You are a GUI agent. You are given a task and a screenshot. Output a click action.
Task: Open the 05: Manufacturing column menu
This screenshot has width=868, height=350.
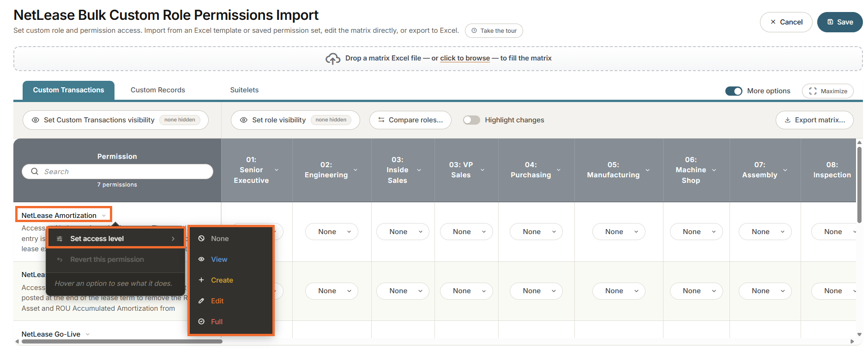[x=647, y=170]
